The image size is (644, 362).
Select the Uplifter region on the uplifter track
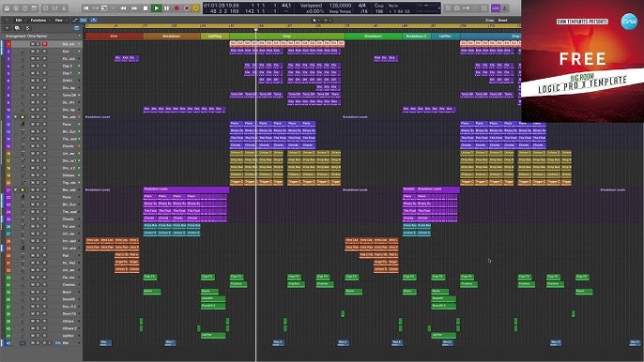[x=213, y=336]
